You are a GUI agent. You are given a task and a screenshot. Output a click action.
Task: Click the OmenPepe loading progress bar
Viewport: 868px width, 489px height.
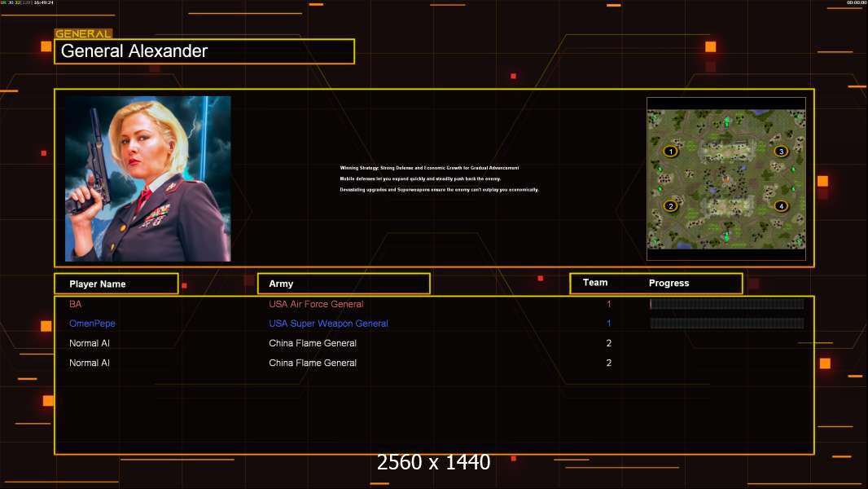pos(727,324)
